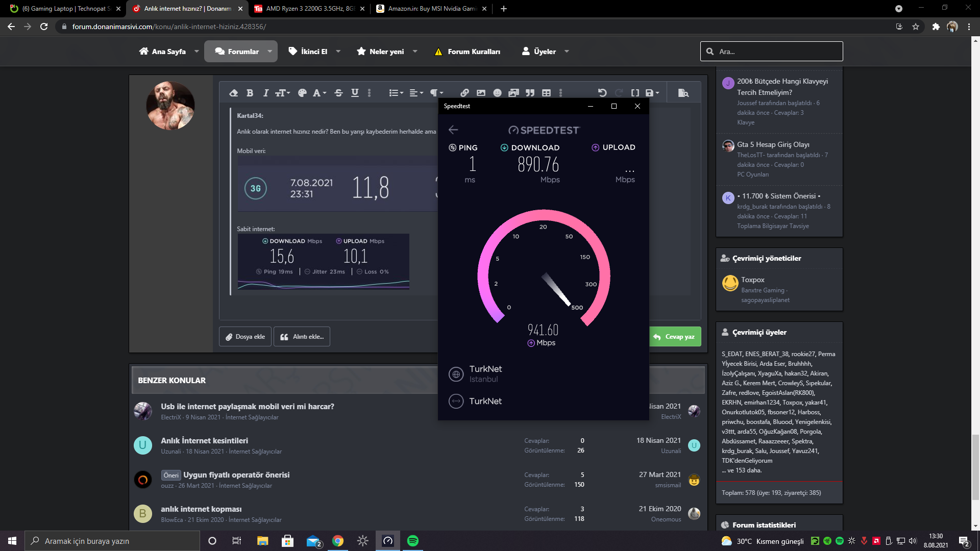
Task: Expand the Neler yeni dropdown arrow
Action: tap(415, 52)
